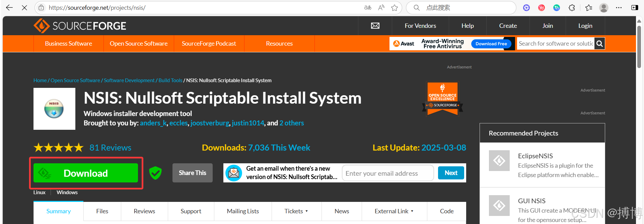Click For Vendors link
This screenshot has height=224, width=644.
pos(420,26)
